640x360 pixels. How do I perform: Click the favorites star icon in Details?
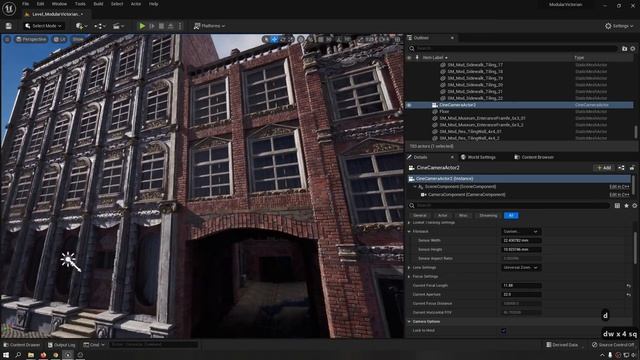[x=627, y=205]
